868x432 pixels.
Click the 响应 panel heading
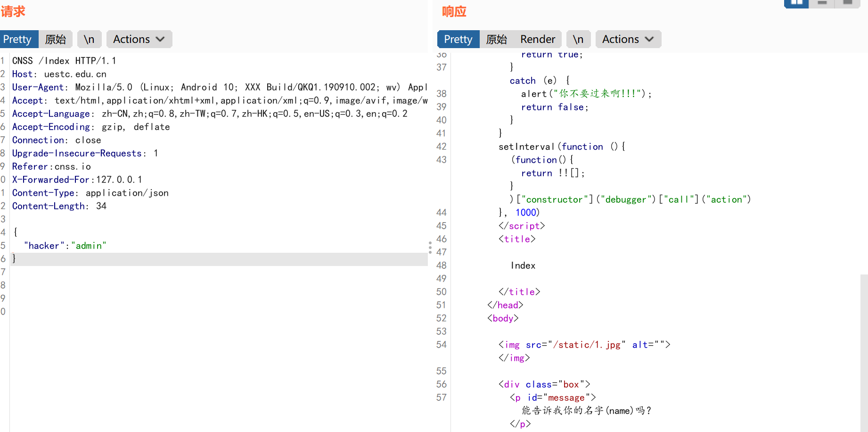[x=454, y=11]
